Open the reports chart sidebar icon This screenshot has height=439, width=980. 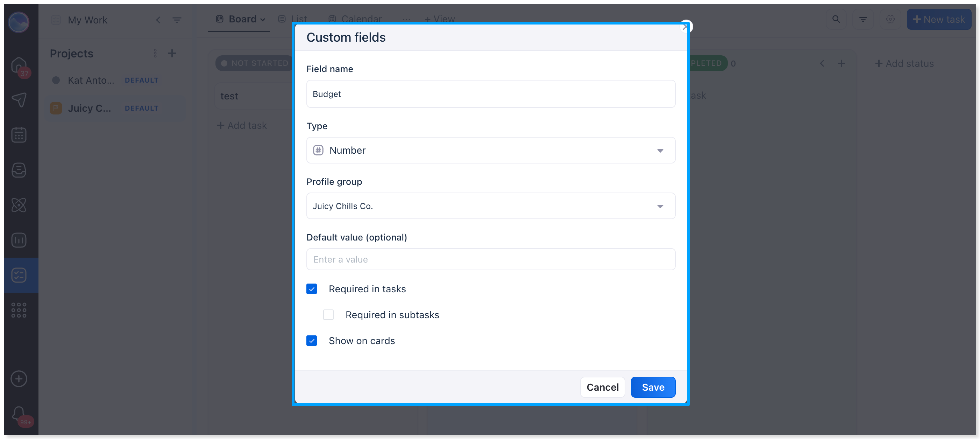19,240
